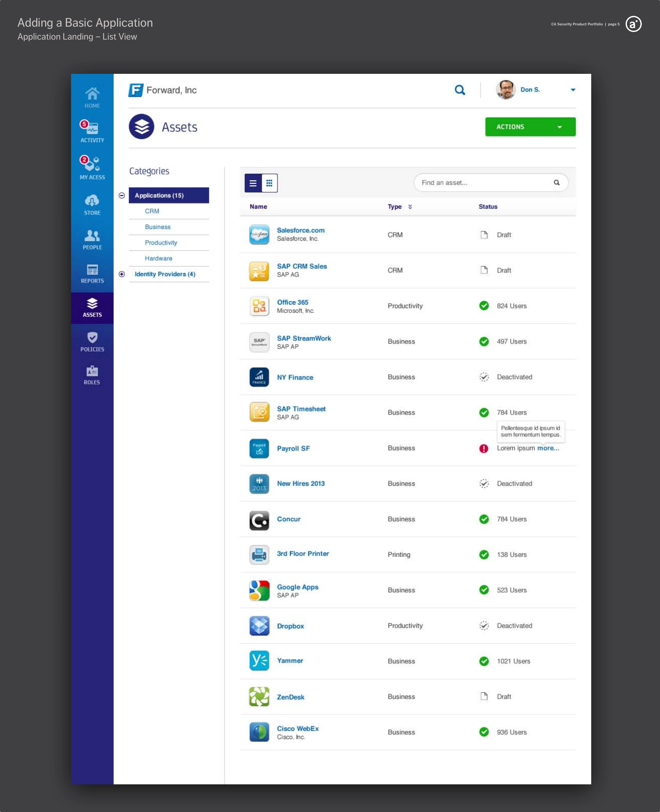Sort by Type column arrow
The width and height of the screenshot is (660, 812).
point(410,207)
